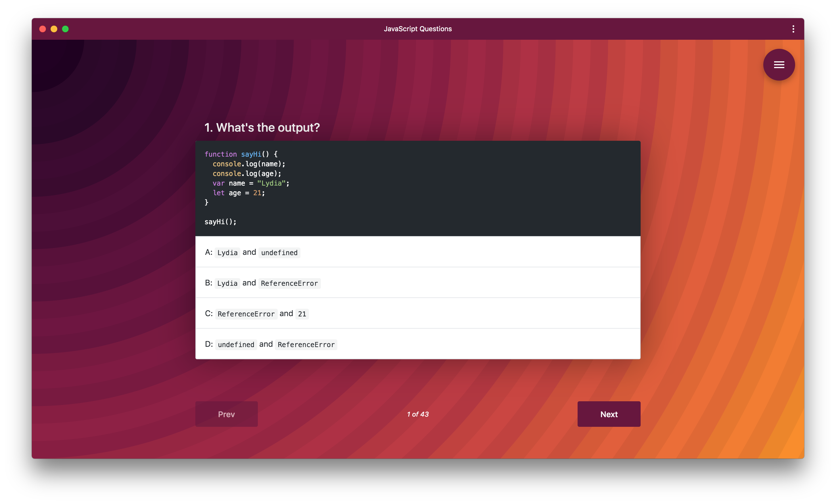The width and height of the screenshot is (836, 504).
Task: Go to the previous question
Action: click(x=226, y=414)
